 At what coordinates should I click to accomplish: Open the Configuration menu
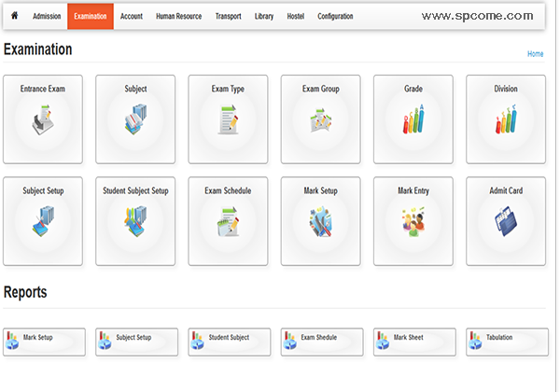tap(335, 17)
